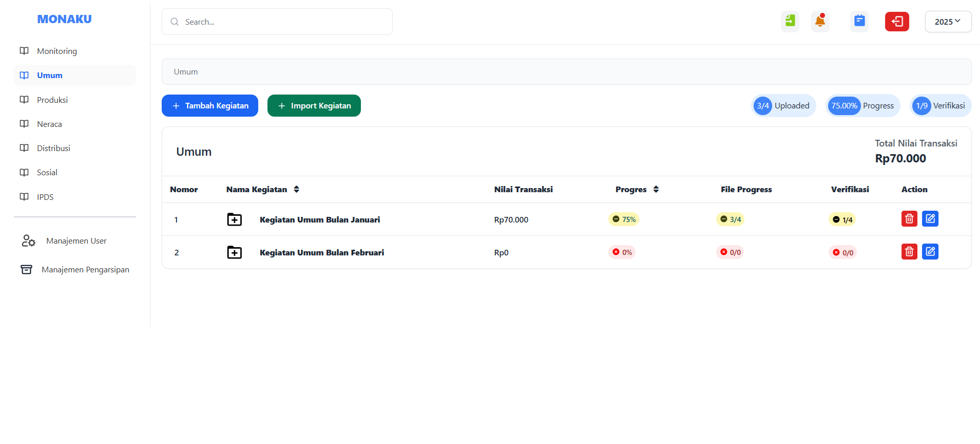The height and width of the screenshot is (444, 980).
Task: Click the Total Nilai Transaksi label
Action: [916, 143]
